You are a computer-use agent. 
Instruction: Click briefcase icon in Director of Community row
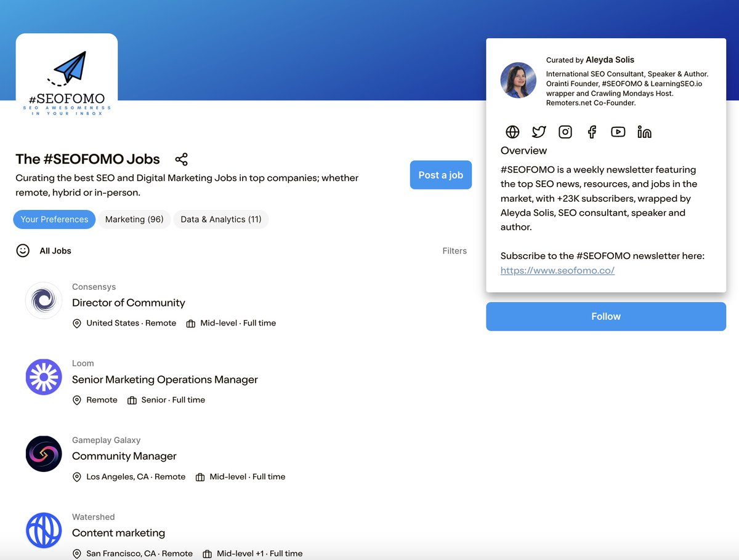point(191,323)
